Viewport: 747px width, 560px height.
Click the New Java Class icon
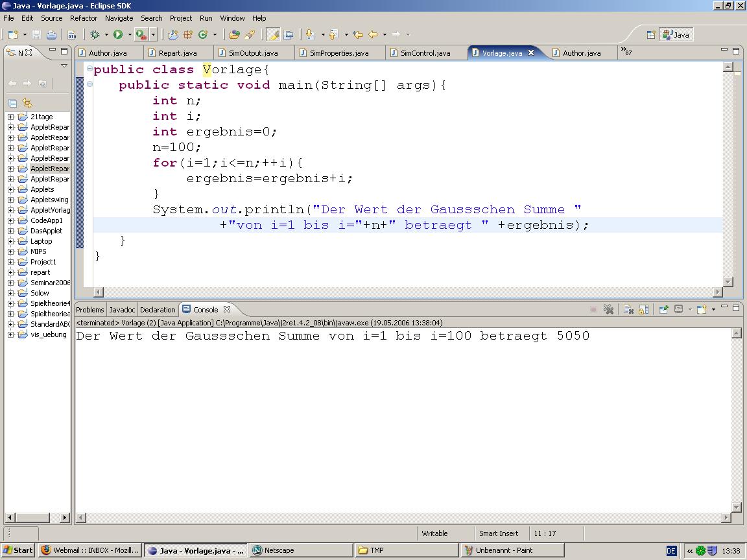tap(203, 34)
